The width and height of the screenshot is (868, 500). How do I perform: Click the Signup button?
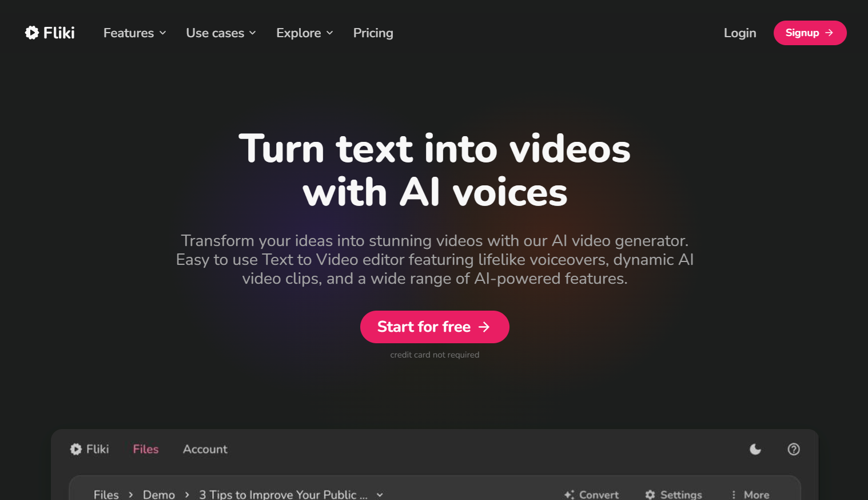(810, 33)
